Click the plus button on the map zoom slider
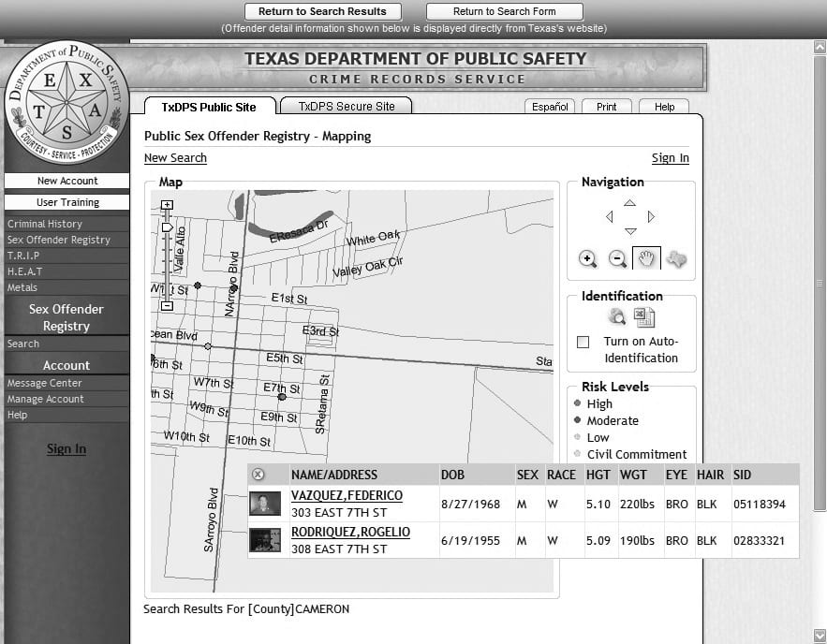Screen dimensions: 827x644 point(168,205)
